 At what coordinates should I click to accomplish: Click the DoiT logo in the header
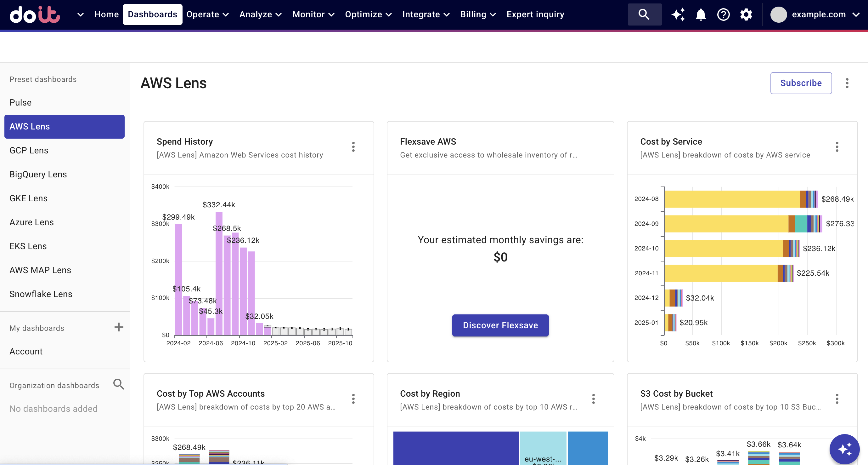click(35, 14)
